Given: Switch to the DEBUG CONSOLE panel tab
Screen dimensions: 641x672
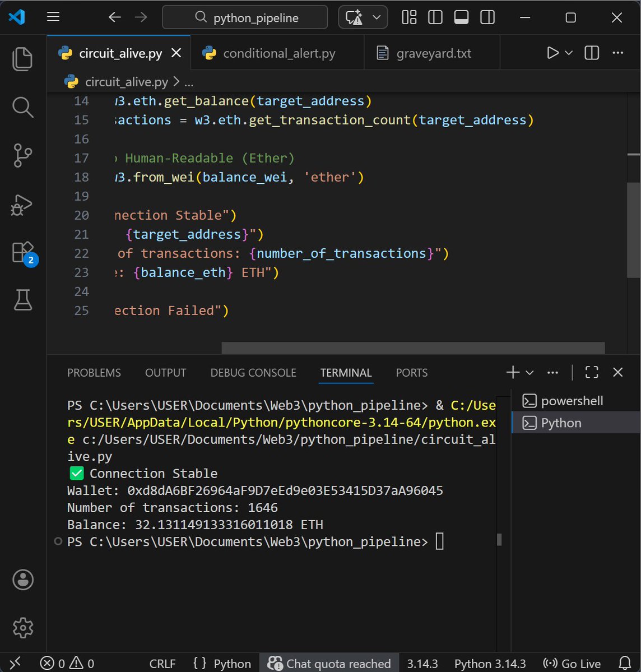Looking at the screenshot, I should click(253, 372).
